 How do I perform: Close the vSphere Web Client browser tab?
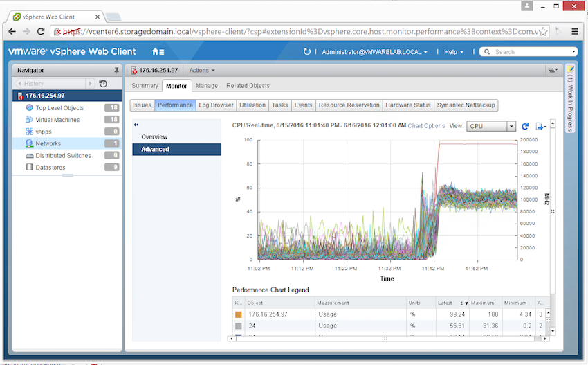click(97, 17)
